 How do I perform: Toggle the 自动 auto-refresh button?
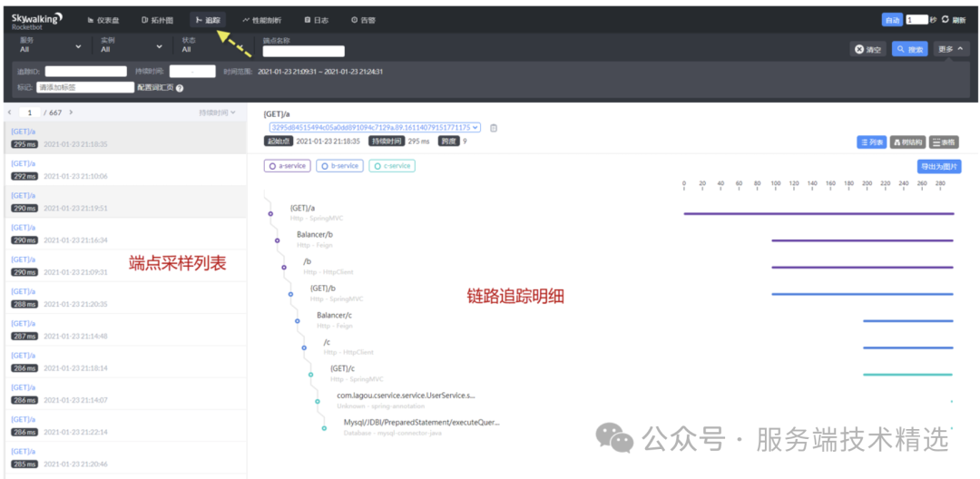pos(892,20)
